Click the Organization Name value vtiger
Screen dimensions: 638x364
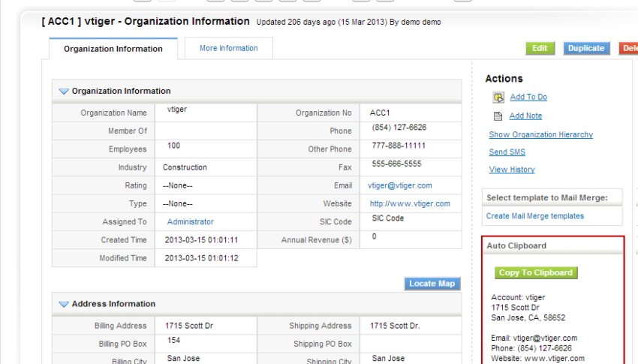pos(177,110)
